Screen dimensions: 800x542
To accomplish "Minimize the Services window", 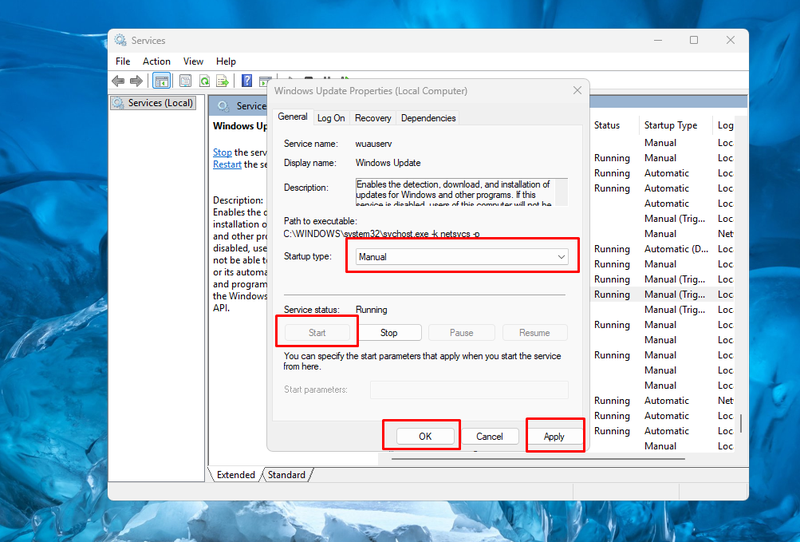I will coord(658,40).
